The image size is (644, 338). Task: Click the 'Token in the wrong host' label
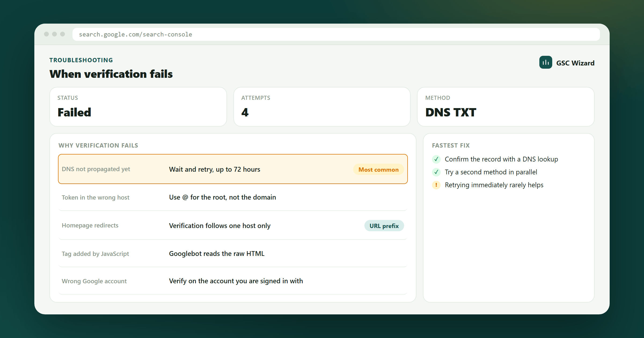[x=96, y=198]
